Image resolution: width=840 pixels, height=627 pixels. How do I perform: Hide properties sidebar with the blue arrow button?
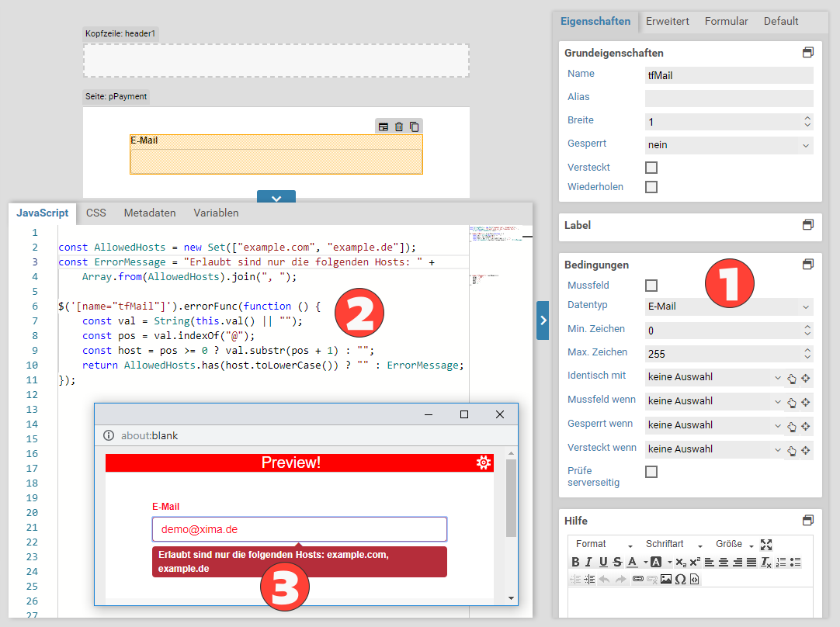543,320
